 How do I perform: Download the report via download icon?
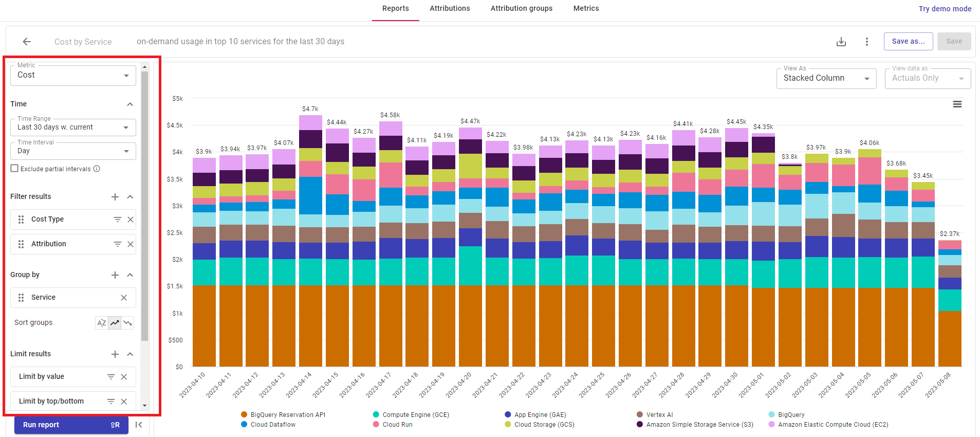[841, 42]
